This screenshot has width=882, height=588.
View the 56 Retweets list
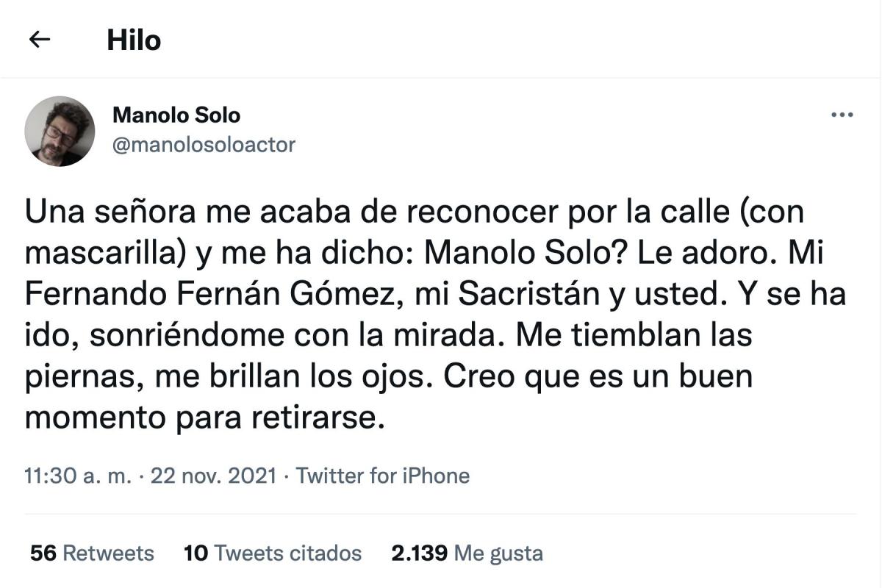pyautogui.click(x=92, y=553)
